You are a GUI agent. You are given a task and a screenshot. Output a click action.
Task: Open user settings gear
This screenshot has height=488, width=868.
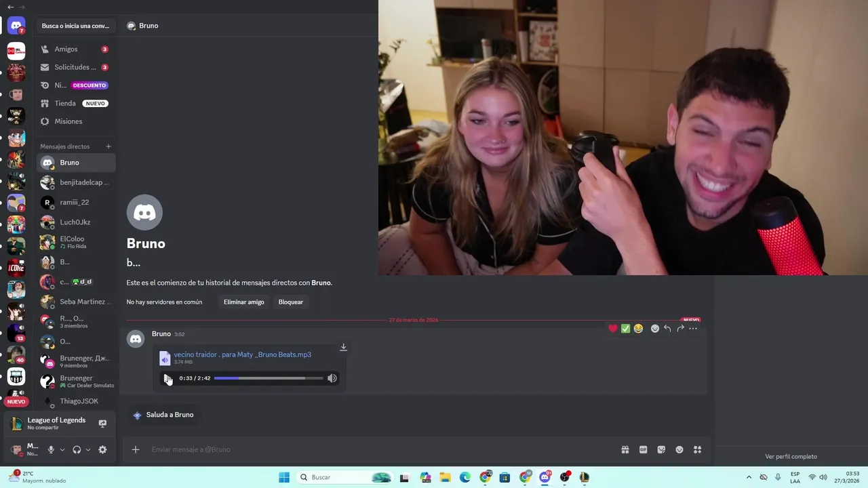(102, 449)
